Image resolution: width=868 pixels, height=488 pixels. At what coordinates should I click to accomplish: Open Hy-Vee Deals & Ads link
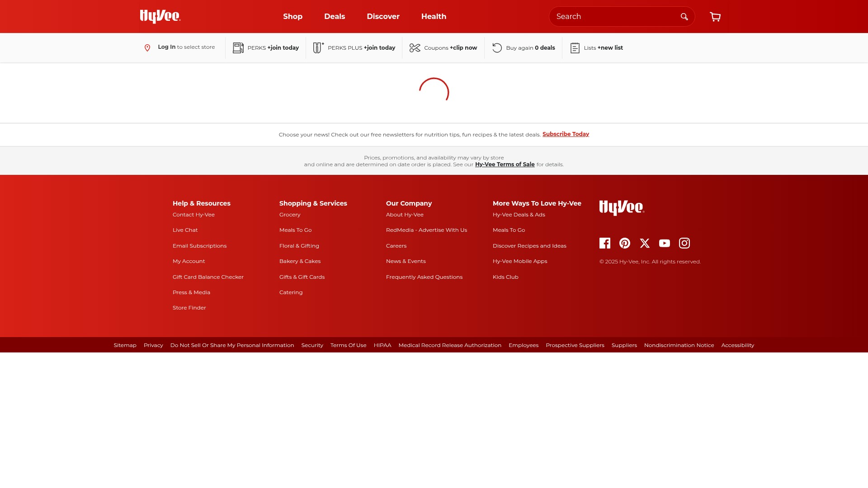tap(519, 215)
